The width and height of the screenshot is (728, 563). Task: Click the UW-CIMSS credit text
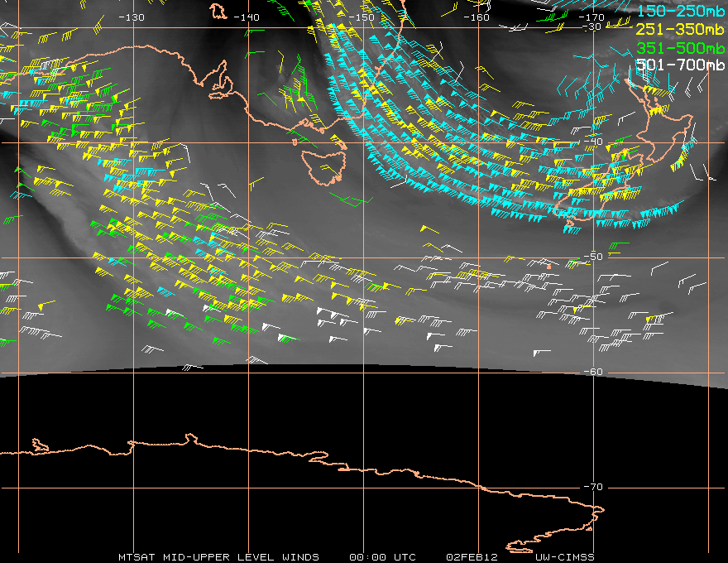(x=564, y=556)
